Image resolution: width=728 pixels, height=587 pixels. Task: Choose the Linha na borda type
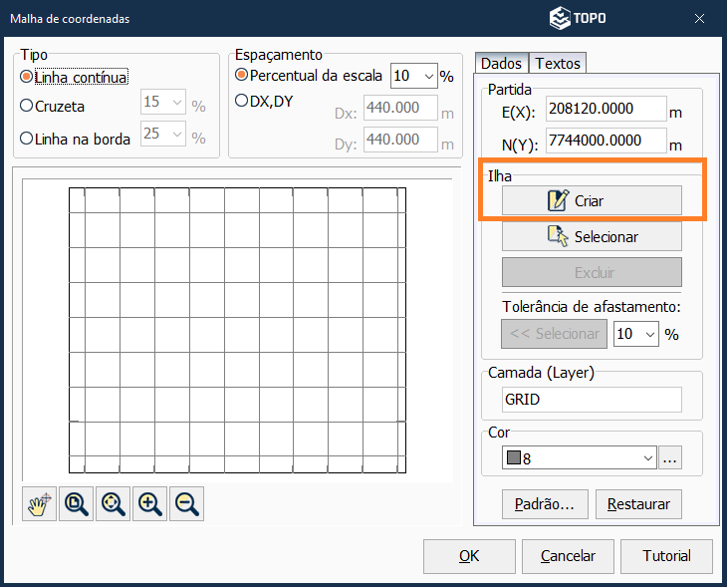pyautogui.click(x=27, y=140)
